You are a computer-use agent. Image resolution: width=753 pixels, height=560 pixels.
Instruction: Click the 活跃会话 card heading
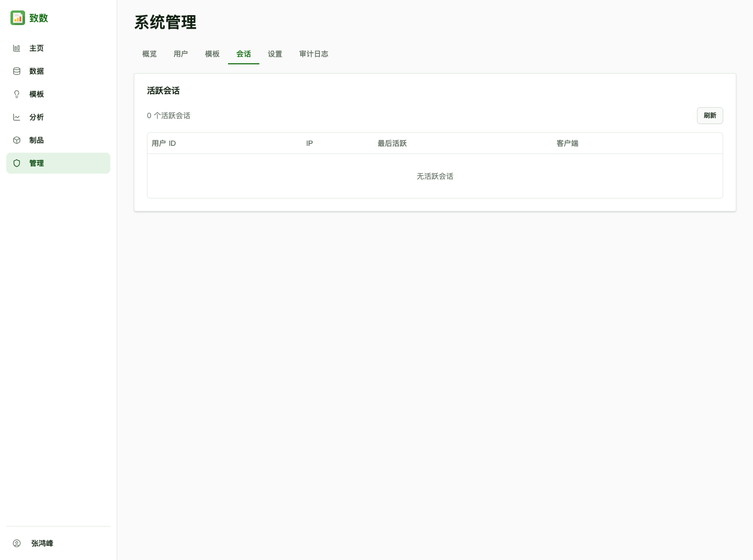coord(163,90)
